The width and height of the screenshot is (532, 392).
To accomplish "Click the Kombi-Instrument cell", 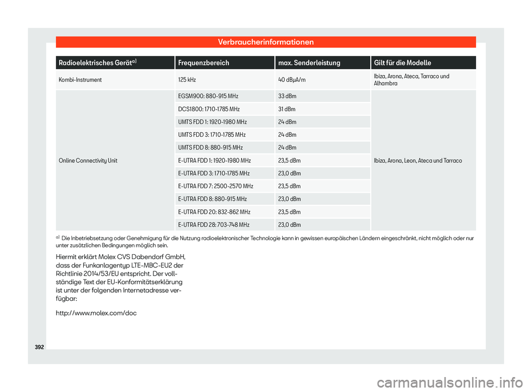I will coord(115,80).
